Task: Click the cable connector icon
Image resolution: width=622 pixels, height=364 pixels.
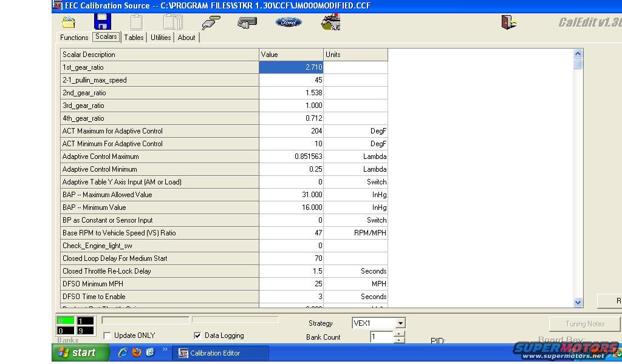Action: pos(211,22)
